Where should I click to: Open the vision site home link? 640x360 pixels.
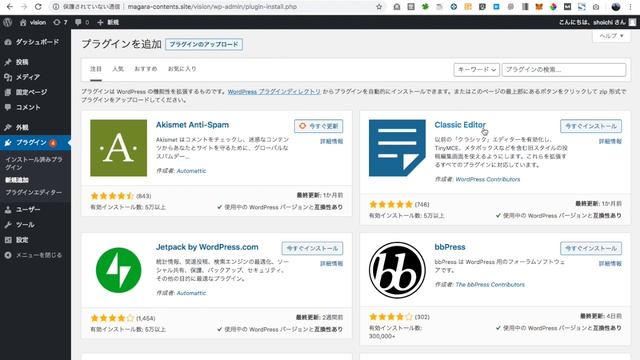[x=33, y=22]
